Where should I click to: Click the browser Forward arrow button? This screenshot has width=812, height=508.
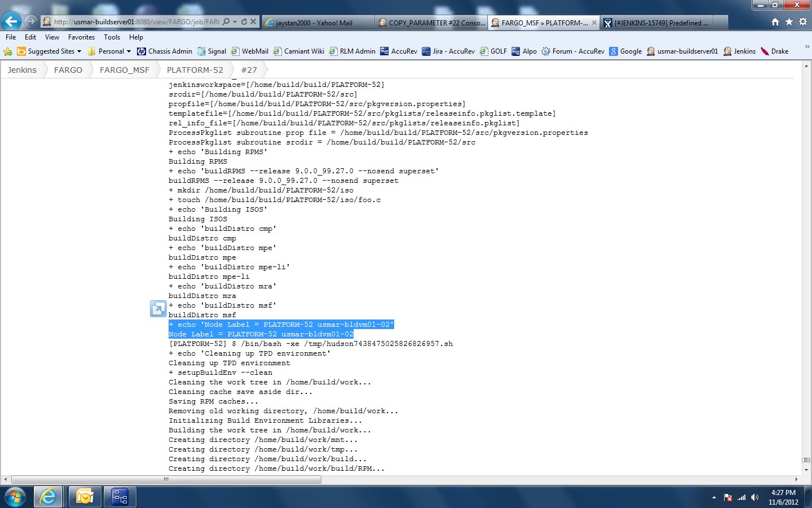click(x=31, y=21)
